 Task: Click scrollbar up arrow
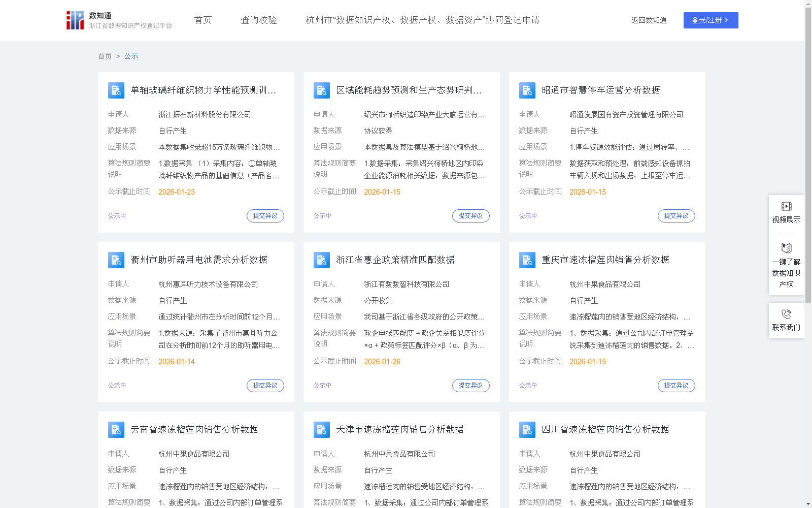pos(808,4)
